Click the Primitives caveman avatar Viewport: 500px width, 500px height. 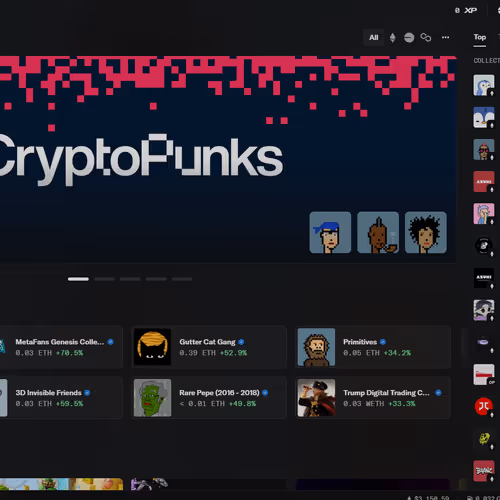coord(316,347)
